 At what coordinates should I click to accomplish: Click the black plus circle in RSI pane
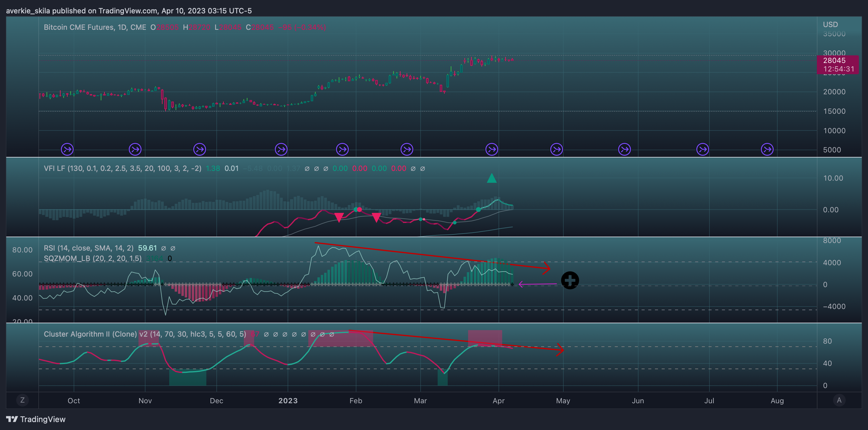pyautogui.click(x=570, y=280)
